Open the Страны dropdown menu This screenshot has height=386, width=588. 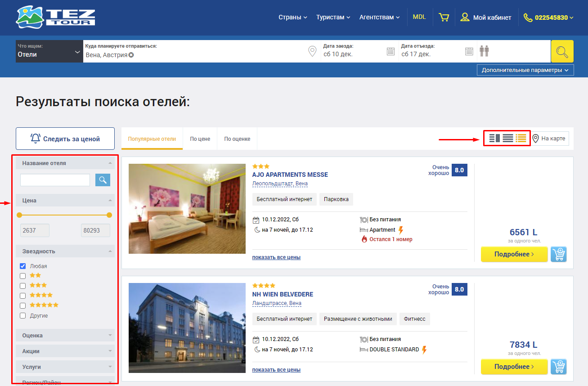point(293,18)
